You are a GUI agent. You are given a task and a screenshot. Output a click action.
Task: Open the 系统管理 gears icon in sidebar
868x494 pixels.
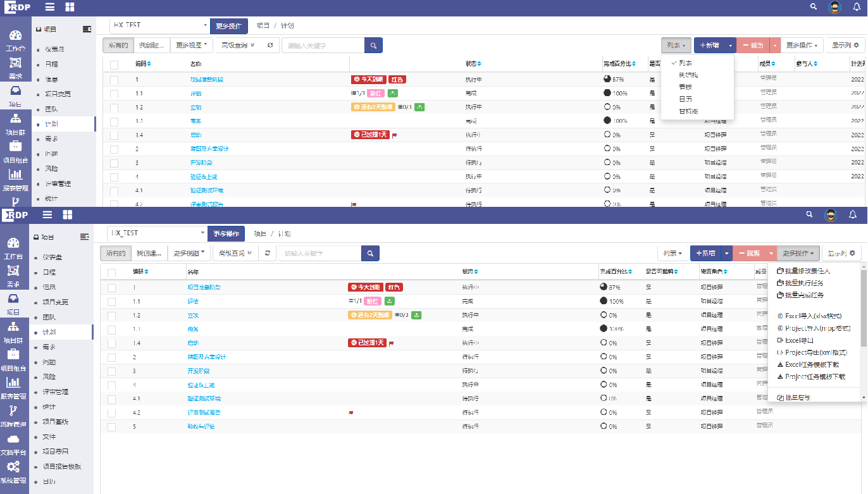tap(14, 467)
